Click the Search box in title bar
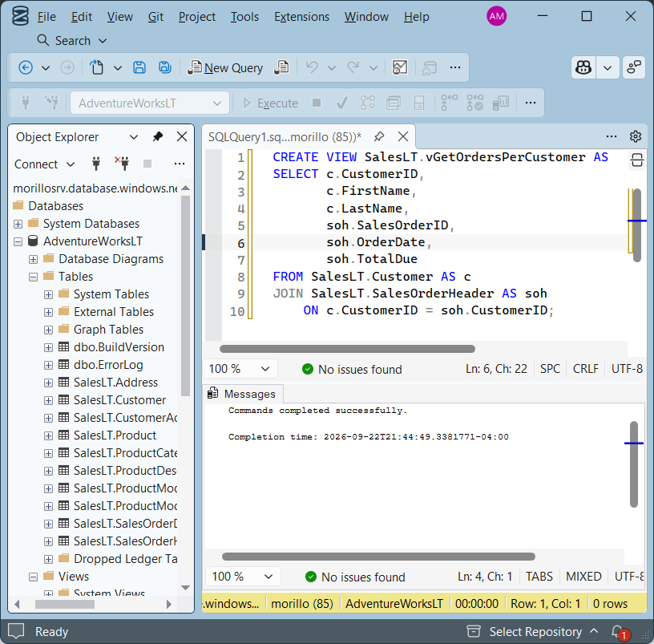Image resolution: width=654 pixels, height=644 pixels. coord(72,40)
